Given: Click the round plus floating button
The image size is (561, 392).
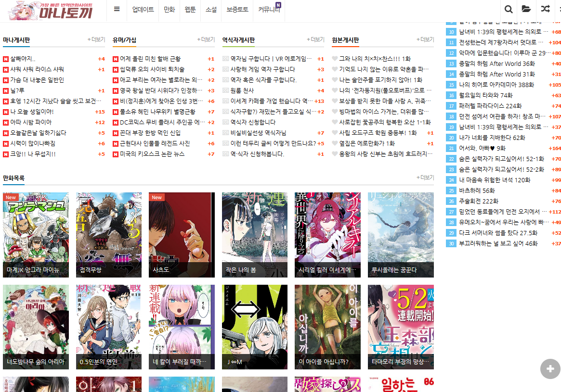Looking at the screenshot, I should 550,369.
